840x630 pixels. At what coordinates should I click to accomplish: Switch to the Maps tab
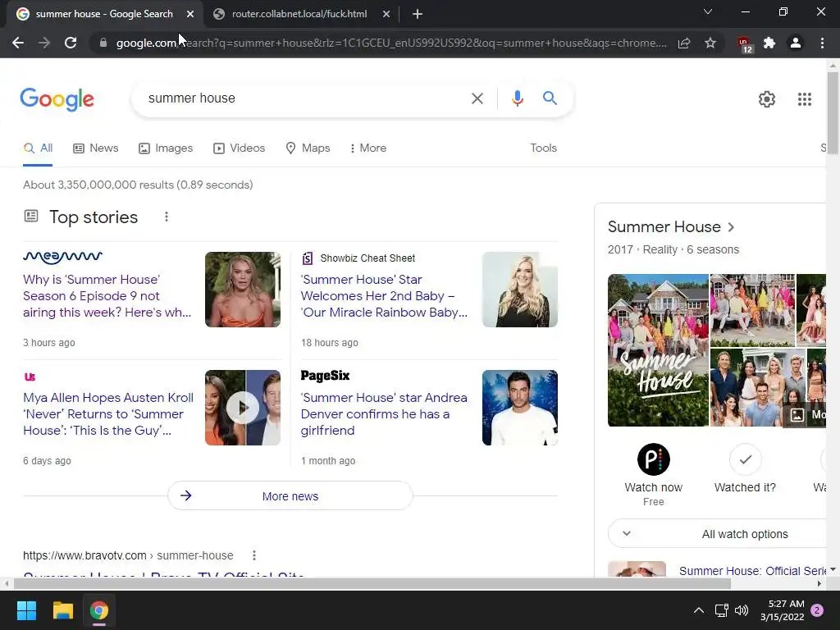click(x=308, y=148)
